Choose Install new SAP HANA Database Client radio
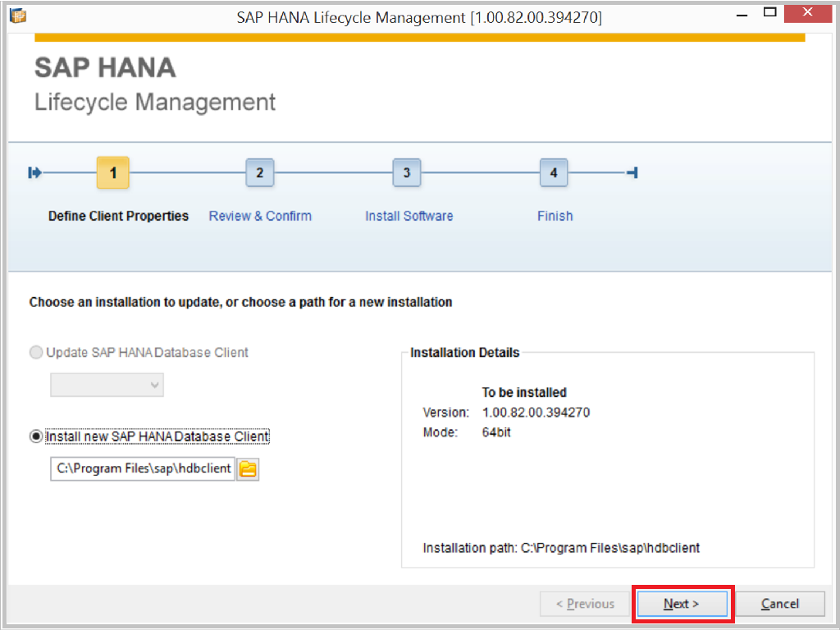Image resolution: width=840 pixels, height=630 pixels. pyautogui.click(x=36, y=436)
